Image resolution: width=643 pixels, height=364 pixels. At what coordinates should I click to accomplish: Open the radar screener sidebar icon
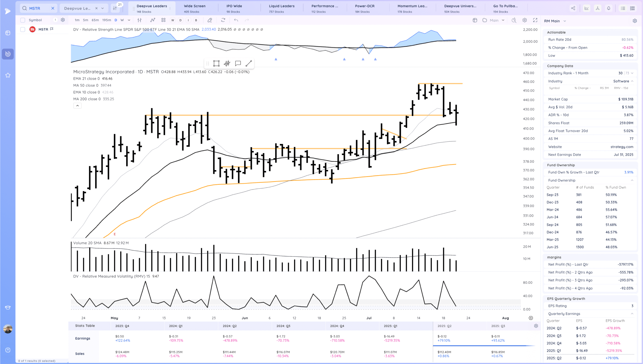[x=8, y=54]
